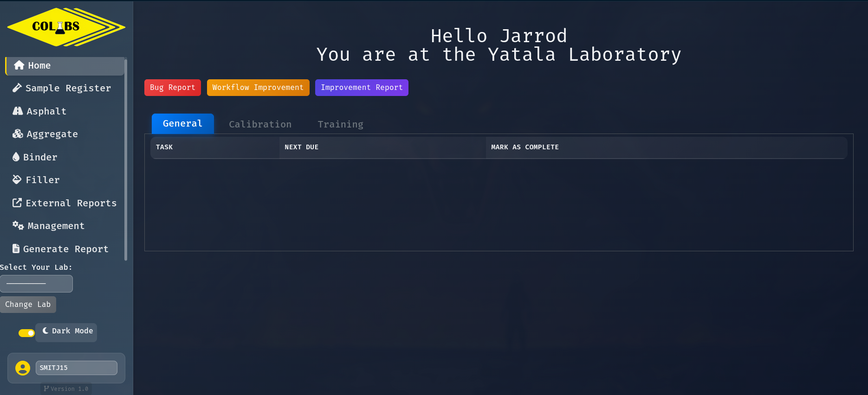Click the Binder droplet icon
Viewport: 868px width, 395px height.
point(16,157)
